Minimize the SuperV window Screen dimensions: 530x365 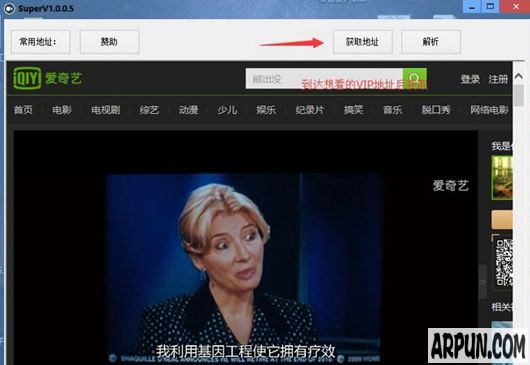click(473, 7)
